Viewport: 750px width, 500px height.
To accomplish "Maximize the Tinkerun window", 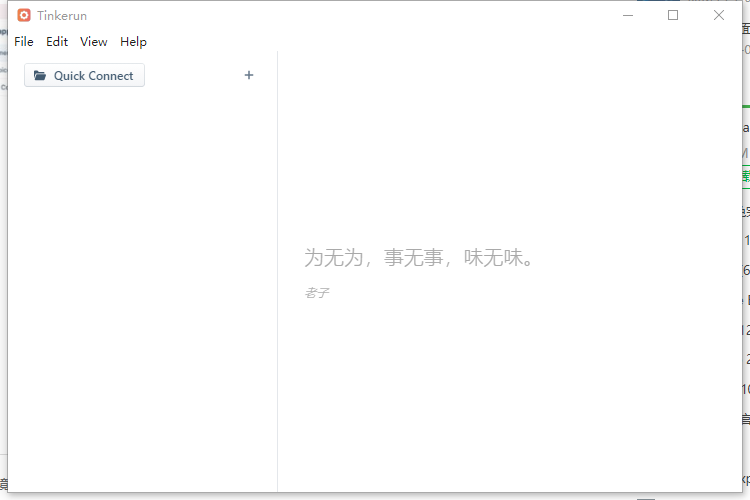I will 673,15.
